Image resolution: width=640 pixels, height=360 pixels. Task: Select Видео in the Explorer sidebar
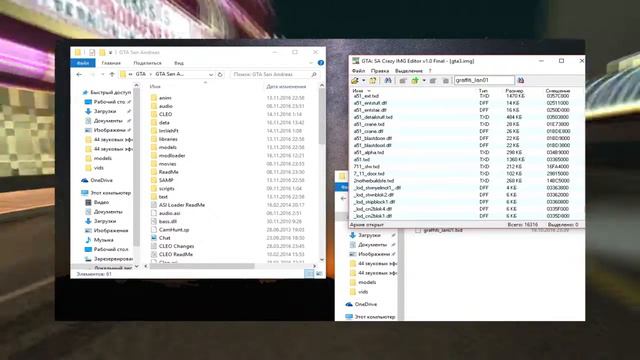(x=101, y=202)
